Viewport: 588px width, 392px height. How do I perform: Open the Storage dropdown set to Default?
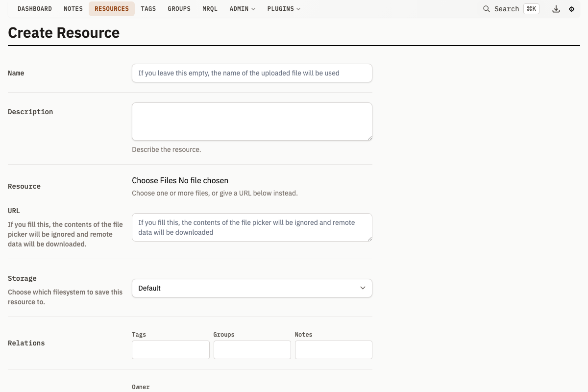pyautogui.click(x=252, y=288)
